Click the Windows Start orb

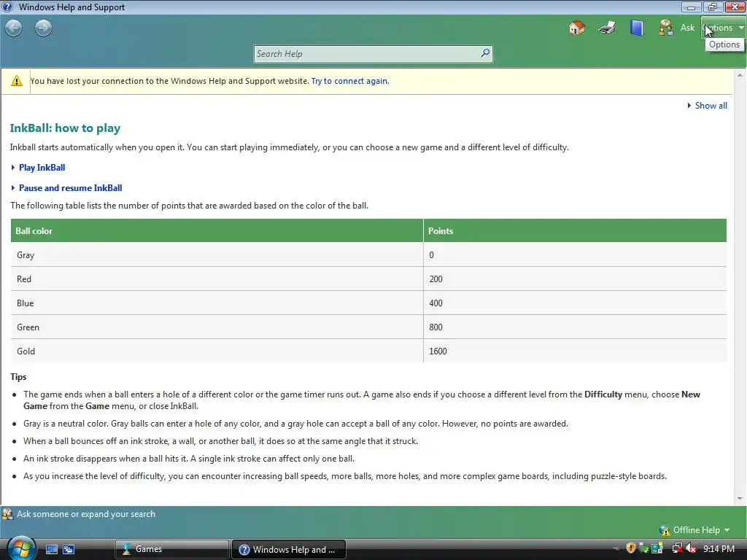[x=21, y=548]
